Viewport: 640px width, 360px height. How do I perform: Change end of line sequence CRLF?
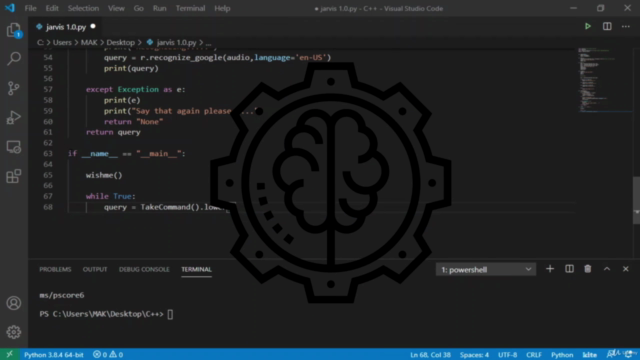click(x=534, y=355)
